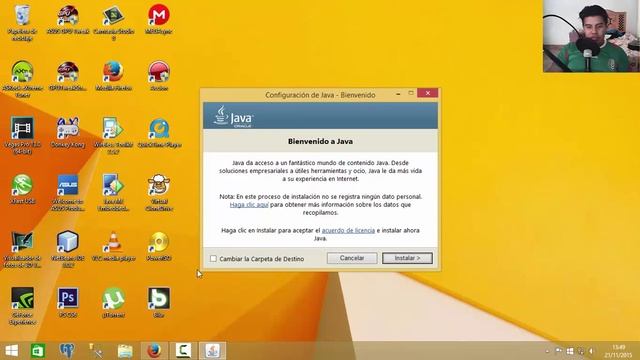The image size is (640, 360).
Task: Open the green AXtender desktop shortcut
Action: 22,79
